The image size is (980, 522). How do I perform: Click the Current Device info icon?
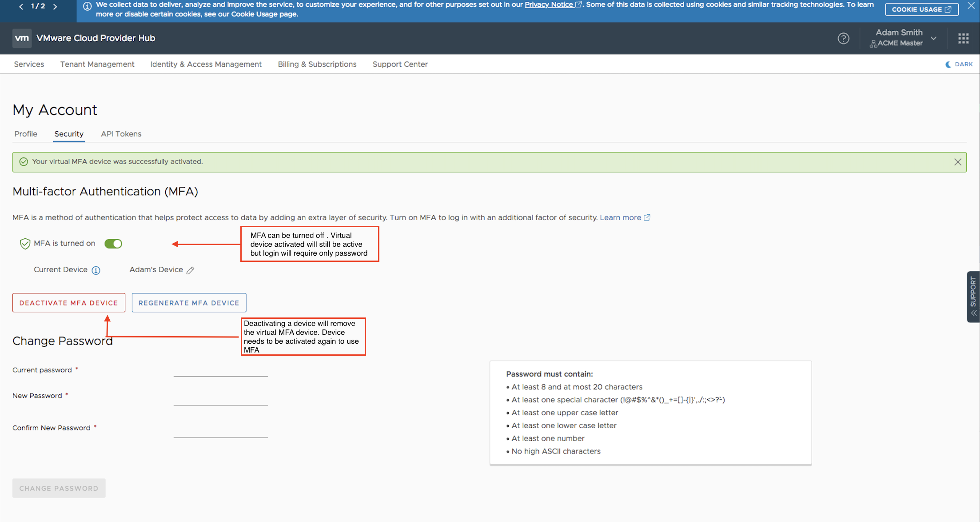coord(96,270)
